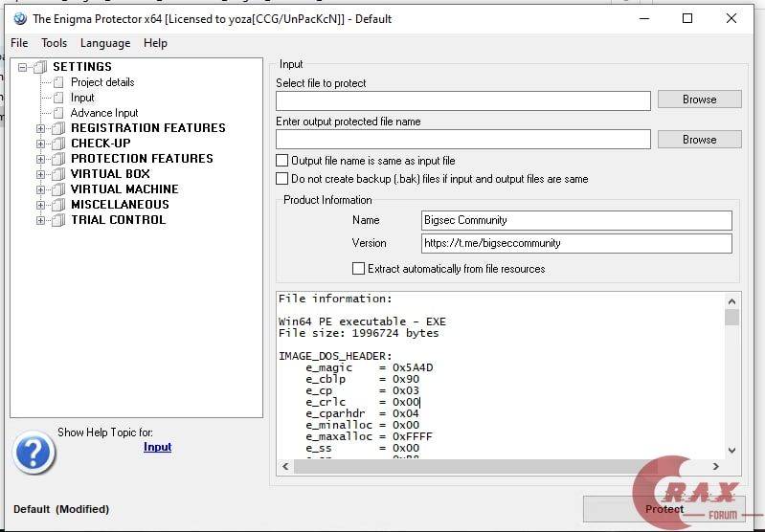Expand the CHECK-UP node
The width and height of the screenshot is (765, 532).
pos(40,144)
